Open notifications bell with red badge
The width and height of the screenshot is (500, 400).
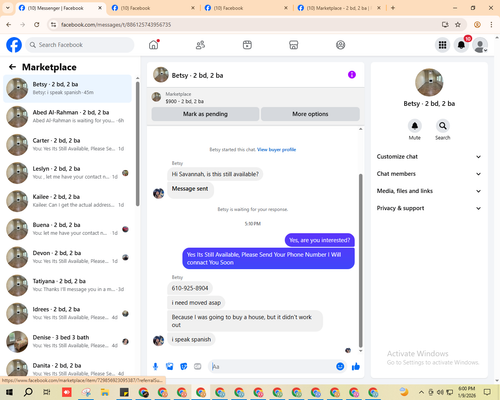(x=461, y=45)
